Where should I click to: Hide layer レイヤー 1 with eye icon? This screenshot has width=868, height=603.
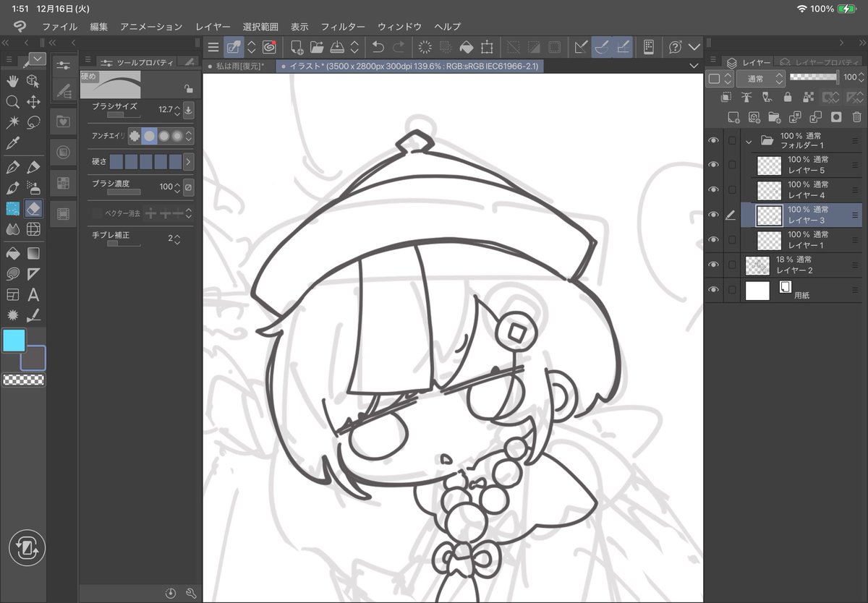pos(714,239)
